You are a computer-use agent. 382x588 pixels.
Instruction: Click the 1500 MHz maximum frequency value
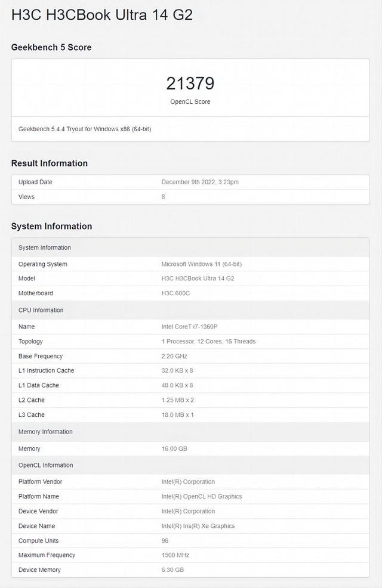175,555
